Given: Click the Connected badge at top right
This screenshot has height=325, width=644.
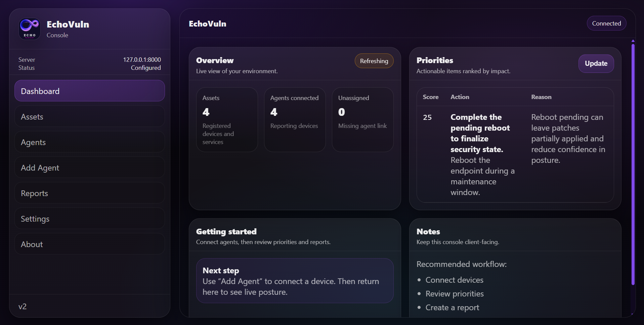Looking at the screenshot, I should pyautogui.click(x=606, y=23).
